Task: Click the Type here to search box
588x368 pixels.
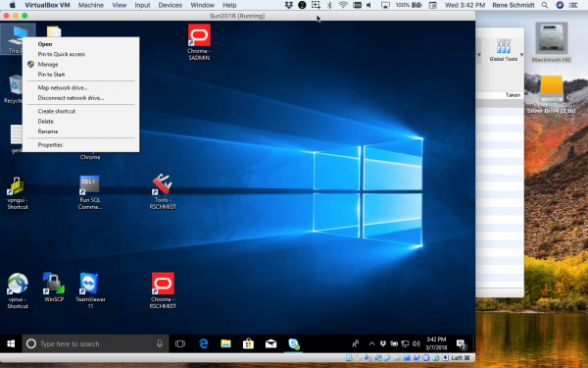Action: tap(95, 343)
